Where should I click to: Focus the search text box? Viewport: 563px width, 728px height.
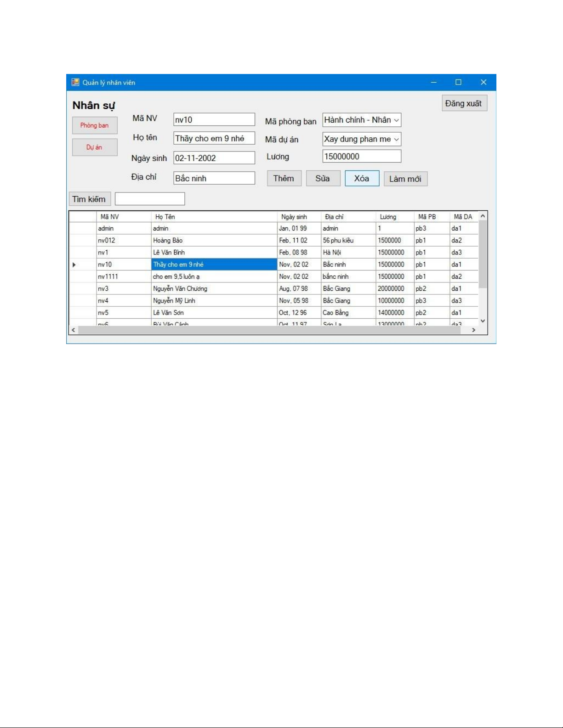click(x=150, y=199)
